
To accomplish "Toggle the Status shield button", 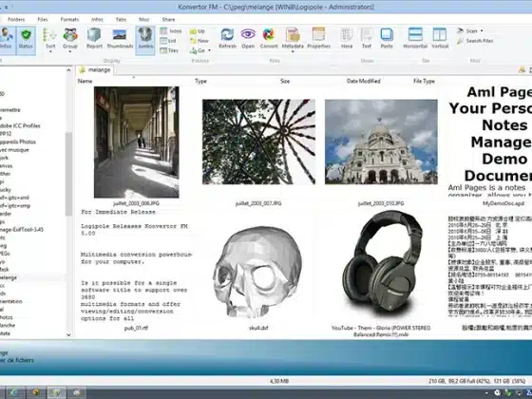I will (26, 40).
